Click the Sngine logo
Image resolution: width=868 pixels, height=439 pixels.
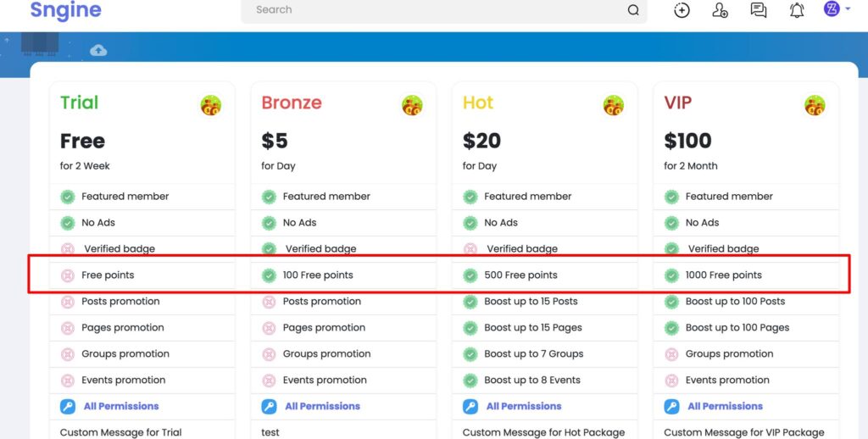pos(65,11)
